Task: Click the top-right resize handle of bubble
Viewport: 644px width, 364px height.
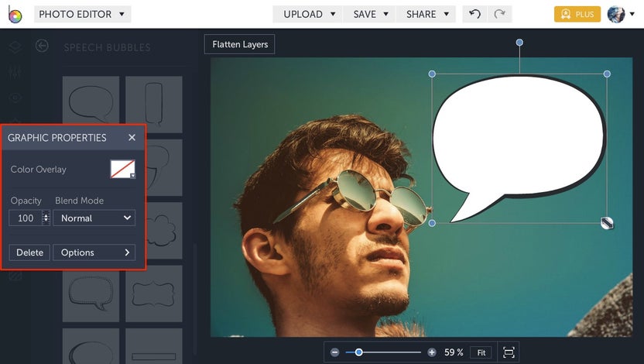Action: coord(607,74)
